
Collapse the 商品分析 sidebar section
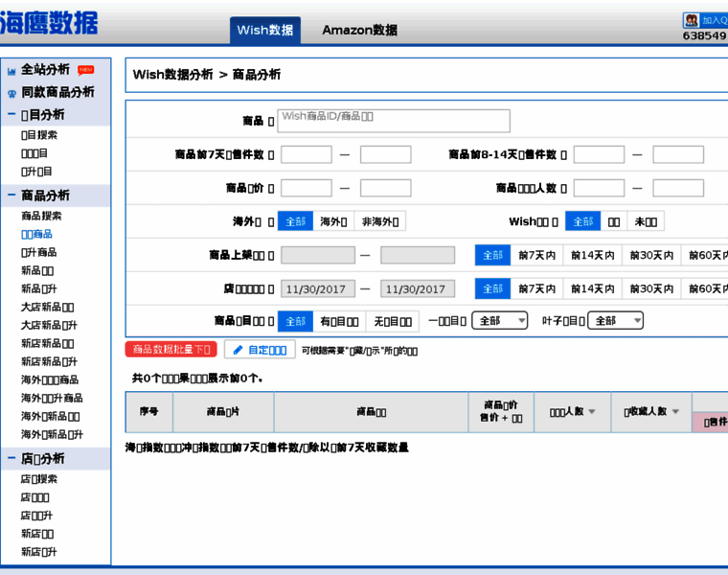11,195
